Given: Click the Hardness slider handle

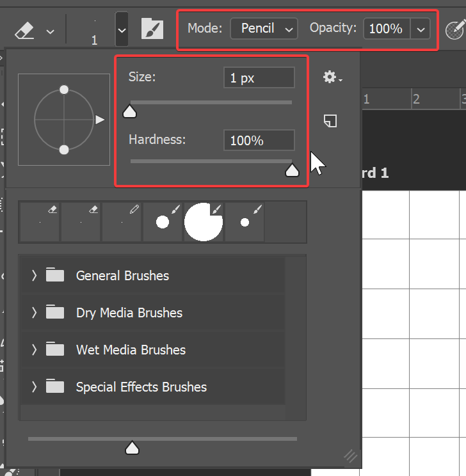Looking at the screenshot, I should 293,170.
